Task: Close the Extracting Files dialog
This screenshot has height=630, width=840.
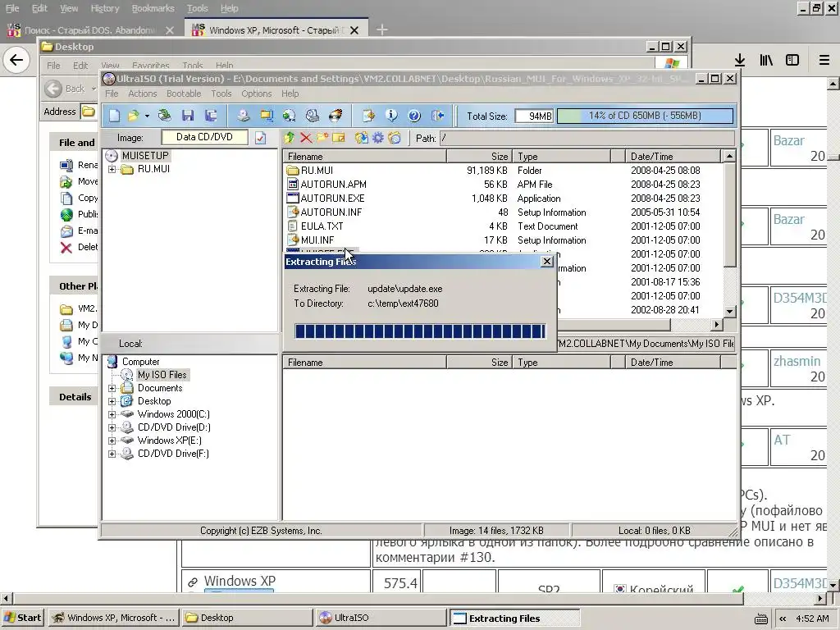Action: tap(547, 262)
